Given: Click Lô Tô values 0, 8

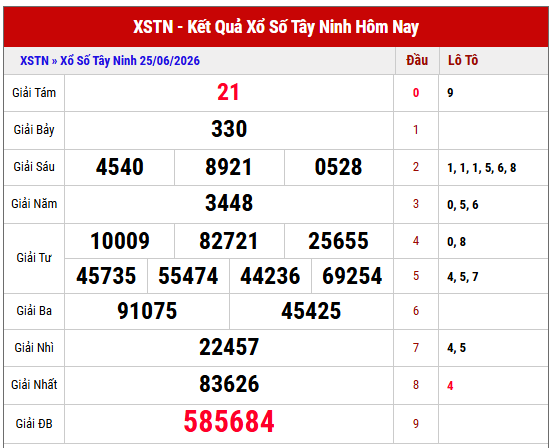Looking at the screenshot, I should pos(456,242).
